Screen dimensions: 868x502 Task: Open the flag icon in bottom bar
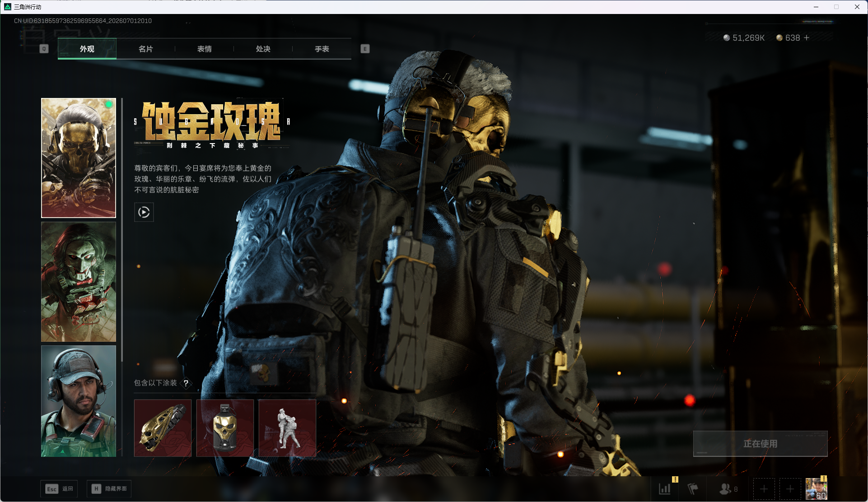tap(693, 488)
